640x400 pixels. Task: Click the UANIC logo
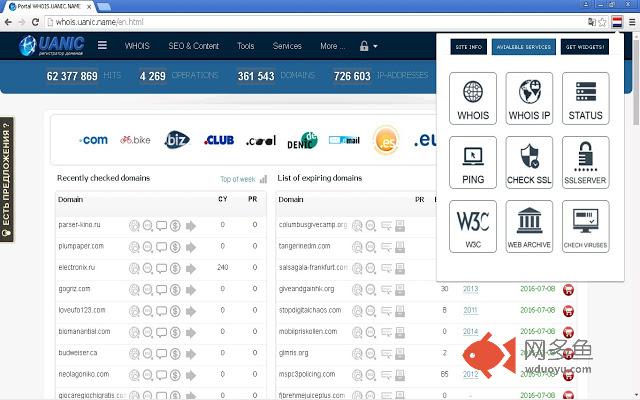(52, 46)
